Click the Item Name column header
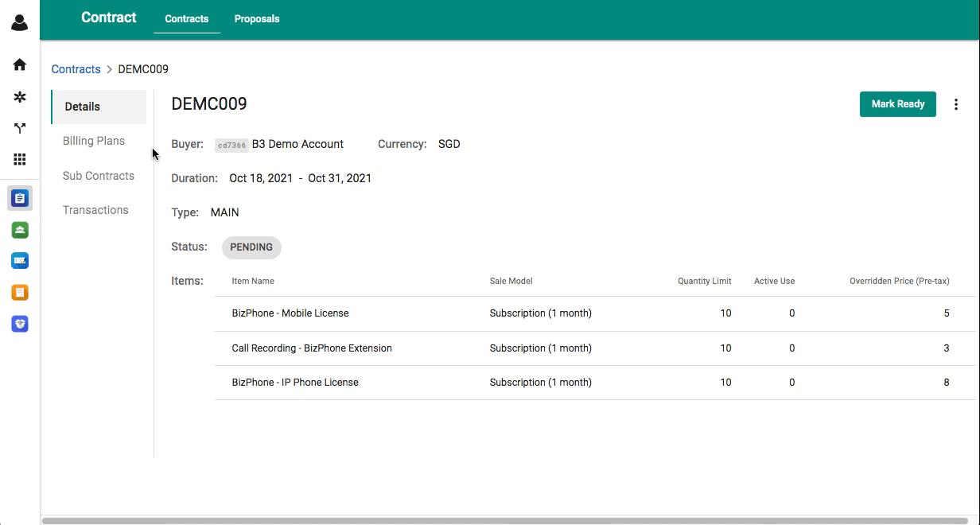The image size is (980, 525). 253,281
